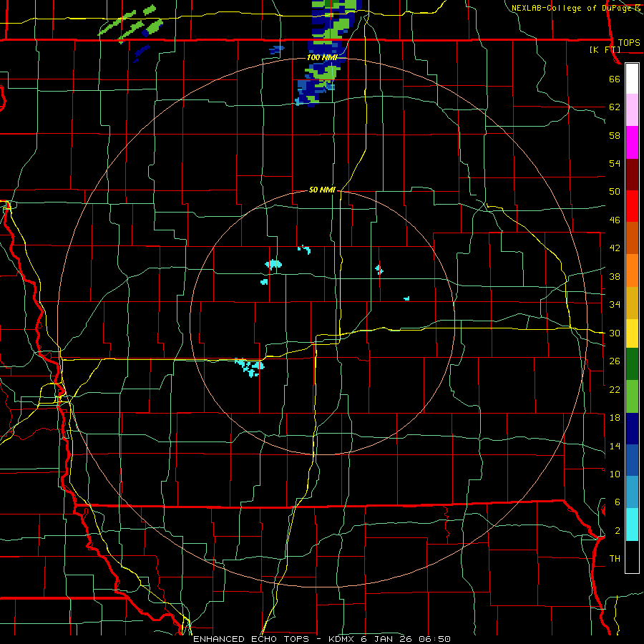Click the yellow 30 kft legend swatch

pyautogui.click(x=632, y=333)
